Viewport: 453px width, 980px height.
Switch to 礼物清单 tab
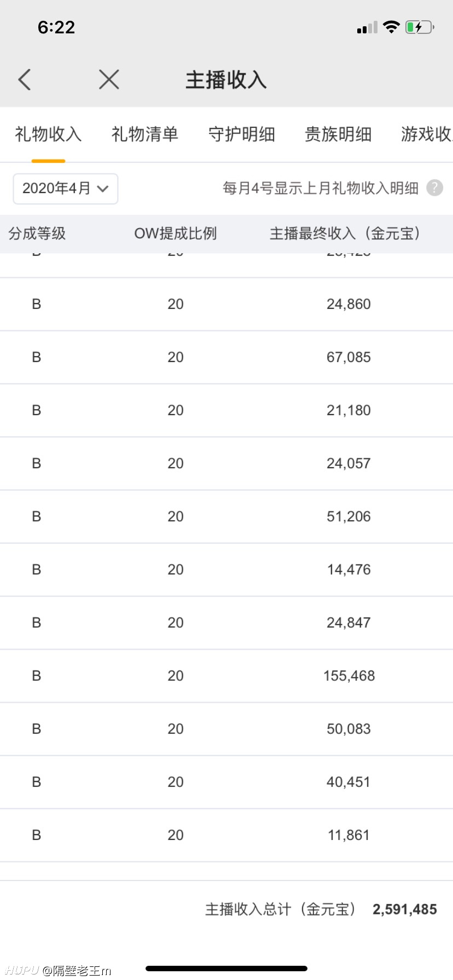tap(145, 134)
